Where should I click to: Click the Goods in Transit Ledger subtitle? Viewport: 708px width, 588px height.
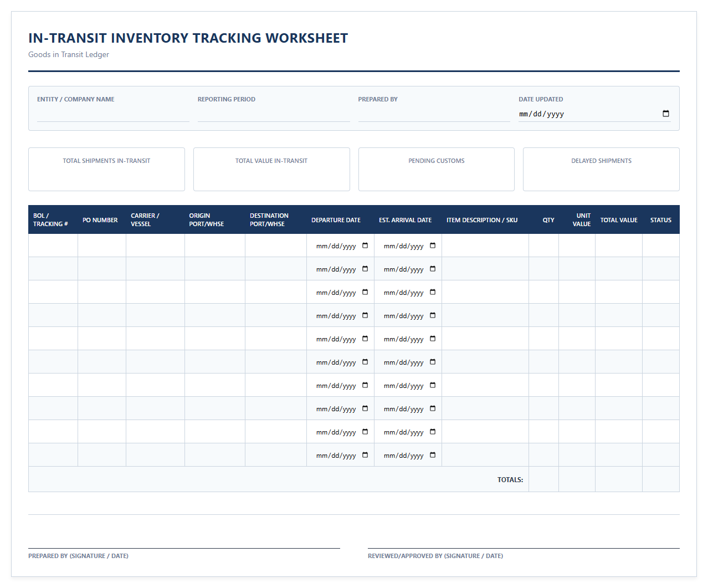coord(69,54)
